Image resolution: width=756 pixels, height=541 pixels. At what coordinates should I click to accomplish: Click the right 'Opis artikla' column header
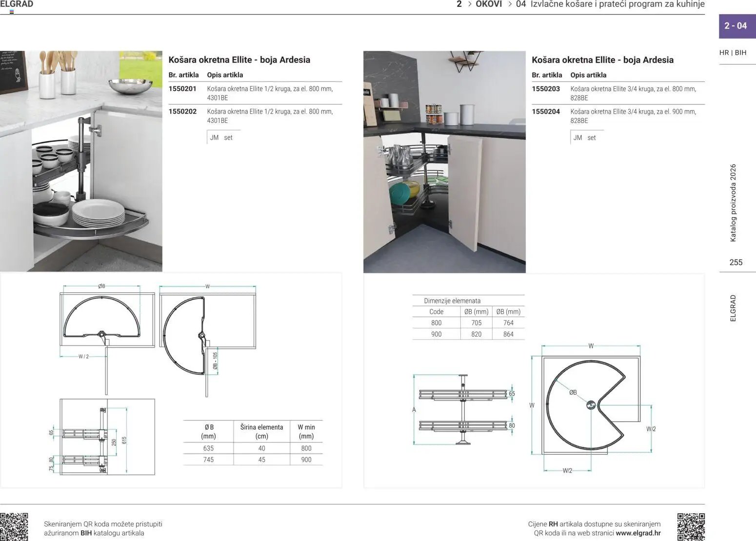pos(588,75)
